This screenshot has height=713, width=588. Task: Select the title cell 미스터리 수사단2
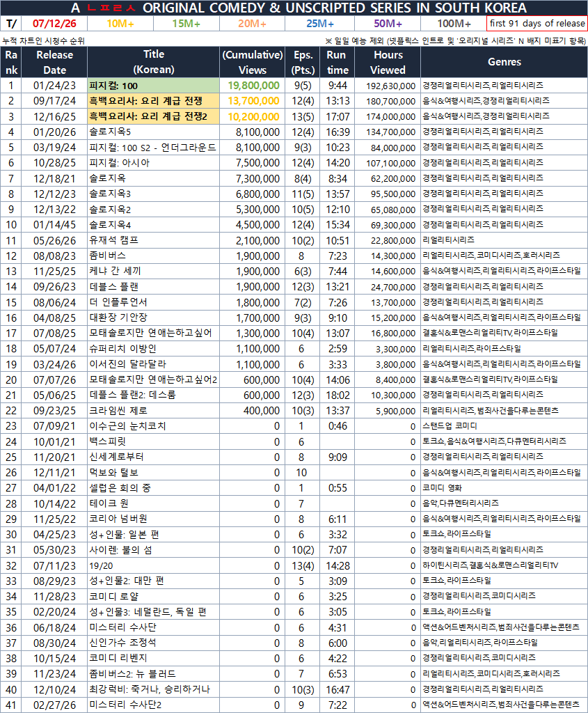[153, 705]
